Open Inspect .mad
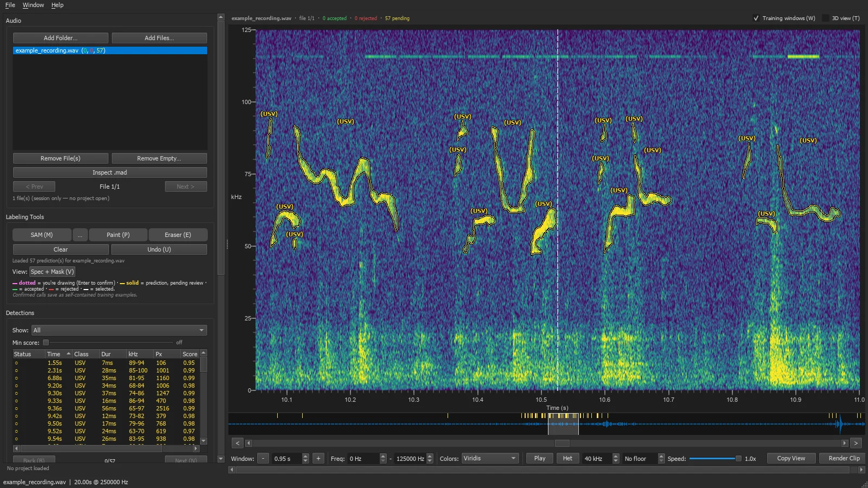This screenshot has height=488, width=868. (x=110, y=172)
